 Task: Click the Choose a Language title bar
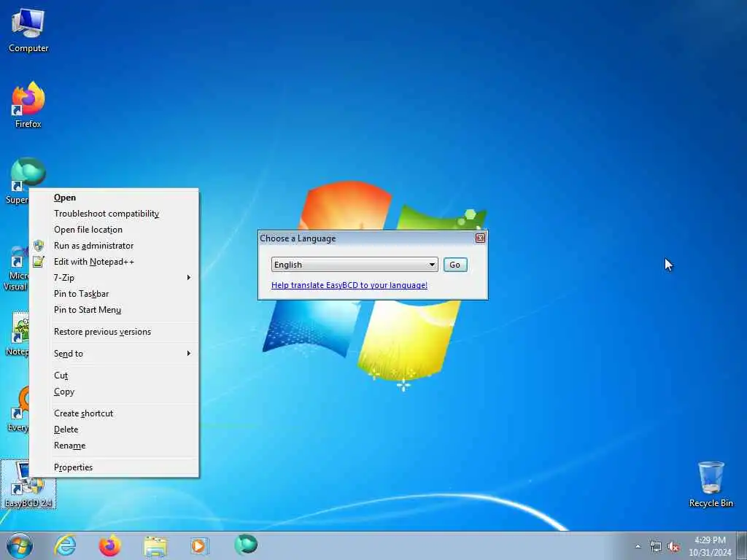(x=366, y=238)
